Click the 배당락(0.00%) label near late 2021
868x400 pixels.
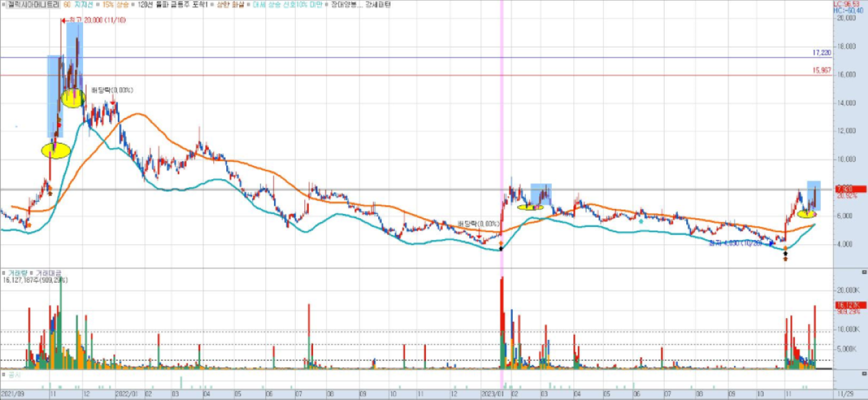(112, 90)
